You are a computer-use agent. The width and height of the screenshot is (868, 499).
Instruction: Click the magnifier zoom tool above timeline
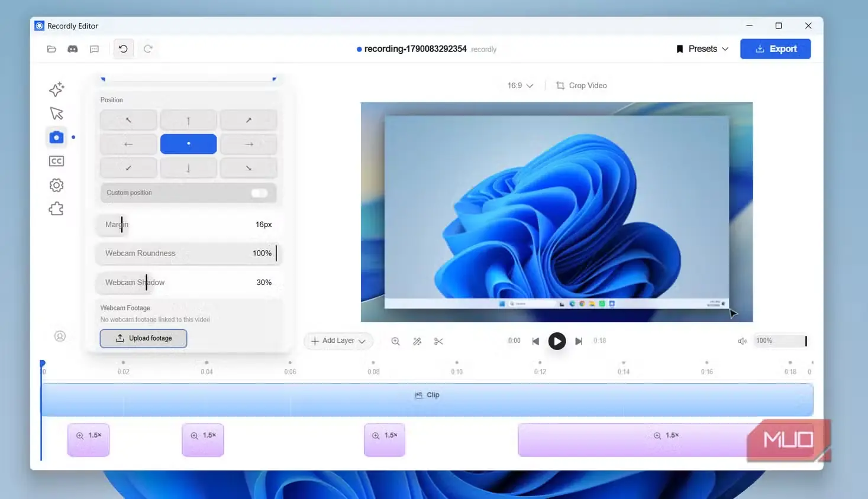(x=395, y=341)
